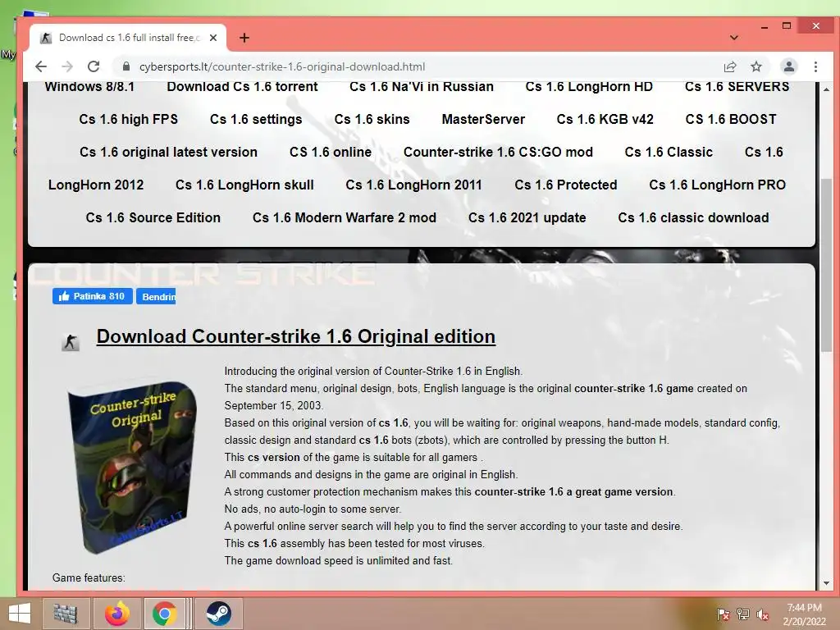Click the scrollbar up arrow

coord(826,89)
